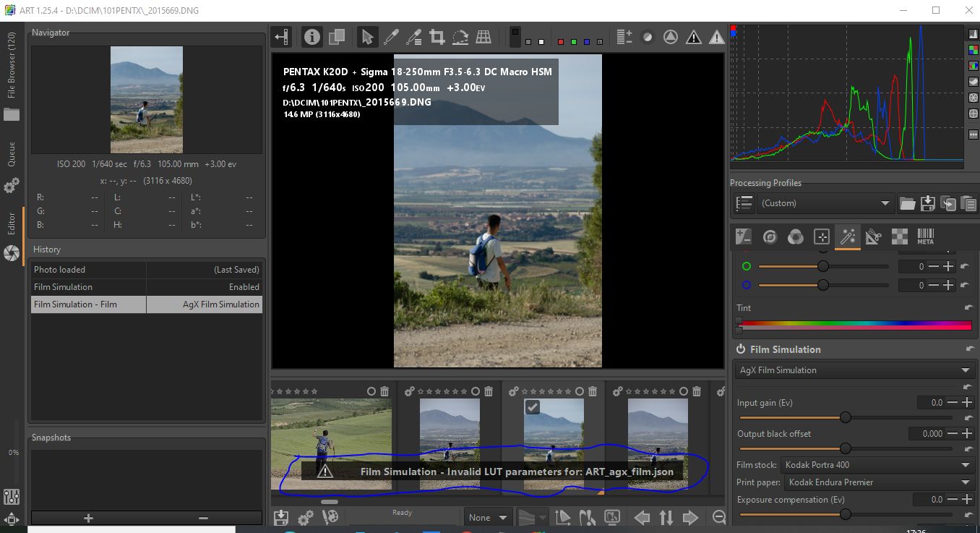Open the external editor palette icon
Screen dimensions: 980x533
pos(330,517)
